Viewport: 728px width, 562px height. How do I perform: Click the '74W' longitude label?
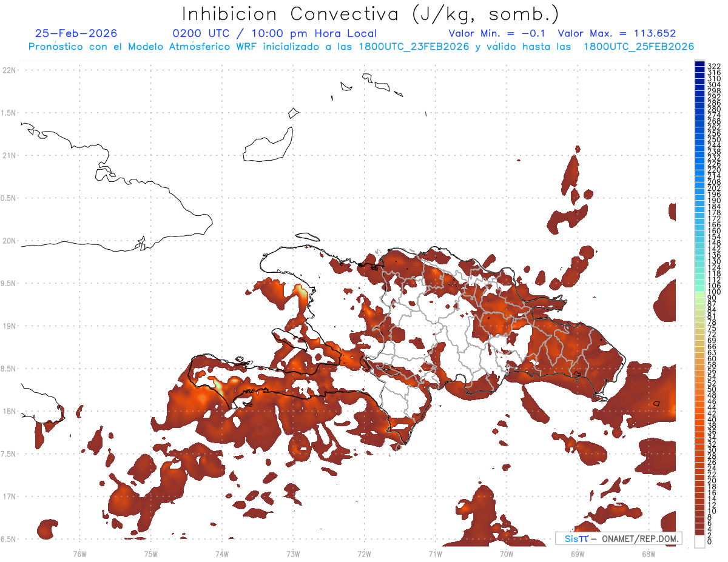tap(222, 554)
